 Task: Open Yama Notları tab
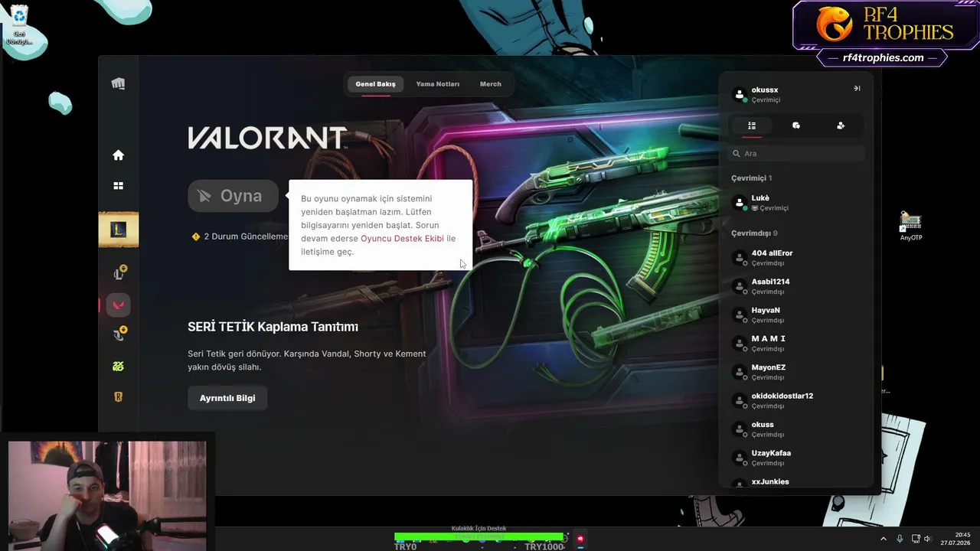pos(437,84)
